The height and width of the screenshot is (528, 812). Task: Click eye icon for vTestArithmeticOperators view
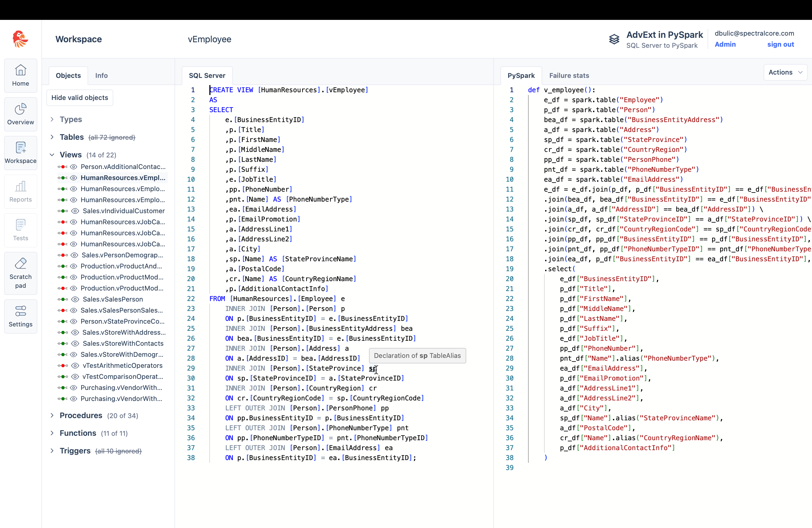tap(75, 365)
